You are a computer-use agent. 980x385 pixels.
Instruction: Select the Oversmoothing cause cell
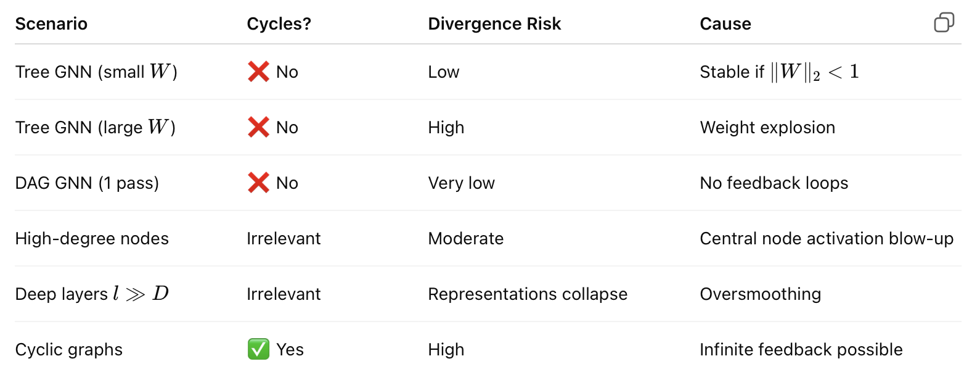click(x=760, y=294)
